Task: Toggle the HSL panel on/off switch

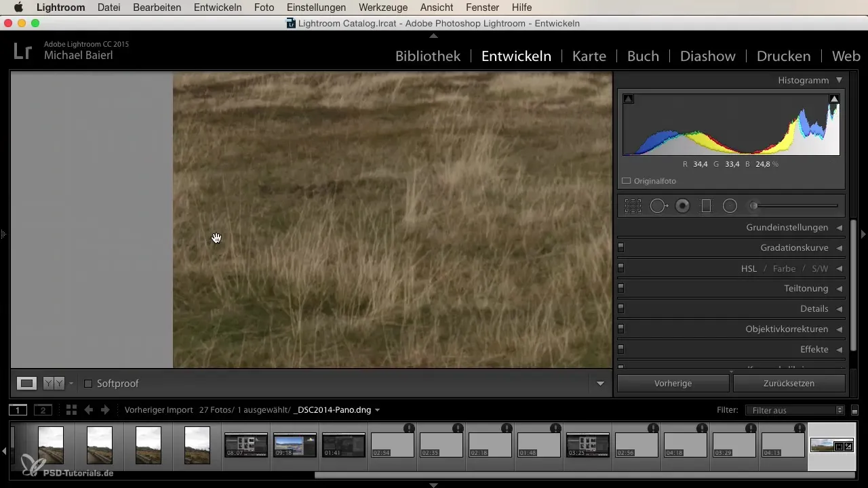Action: 620,268
